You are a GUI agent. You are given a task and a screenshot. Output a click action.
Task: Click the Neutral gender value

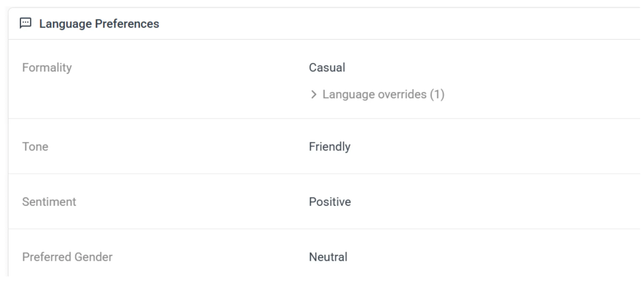click(328, 257)
